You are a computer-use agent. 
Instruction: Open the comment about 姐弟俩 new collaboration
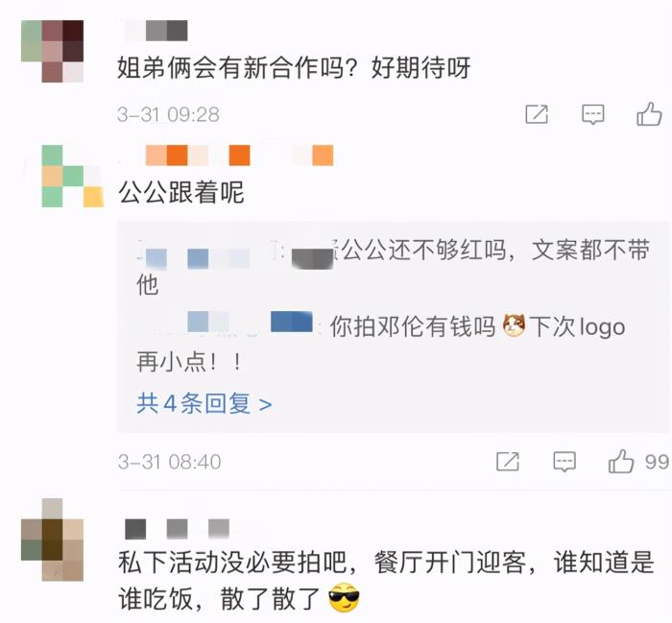coord(294,68)
